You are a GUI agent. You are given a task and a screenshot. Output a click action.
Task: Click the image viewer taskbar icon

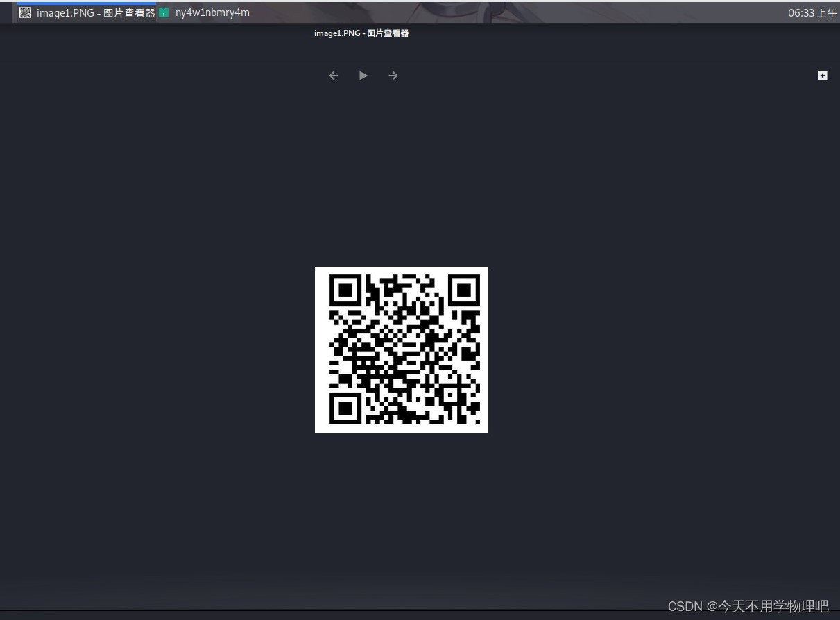pos(25,12)
